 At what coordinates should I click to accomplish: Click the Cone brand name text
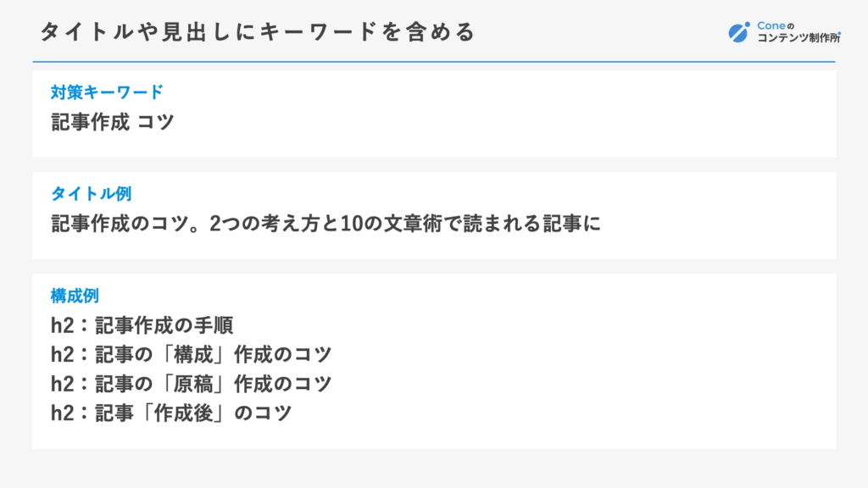click(771, 25)
